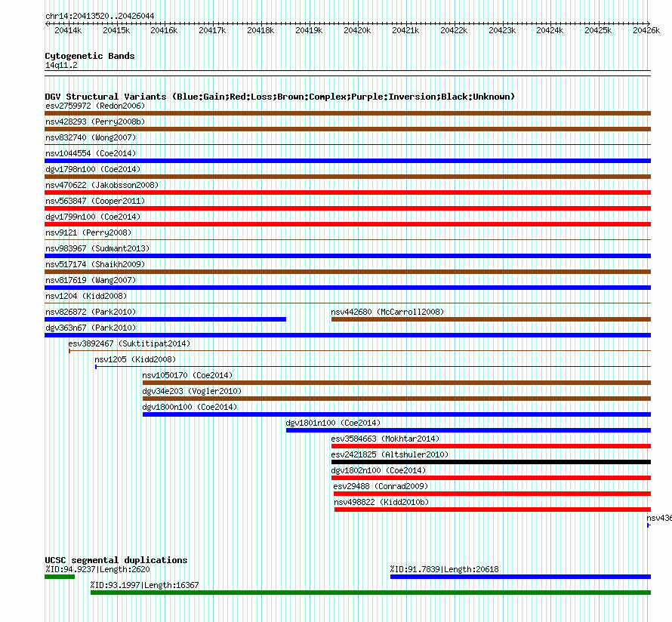Image resolution: width=672 pixels, height=622 pixels.
Task: Click the esv2759972 (Redon2006) variant label
Action: 95,106
